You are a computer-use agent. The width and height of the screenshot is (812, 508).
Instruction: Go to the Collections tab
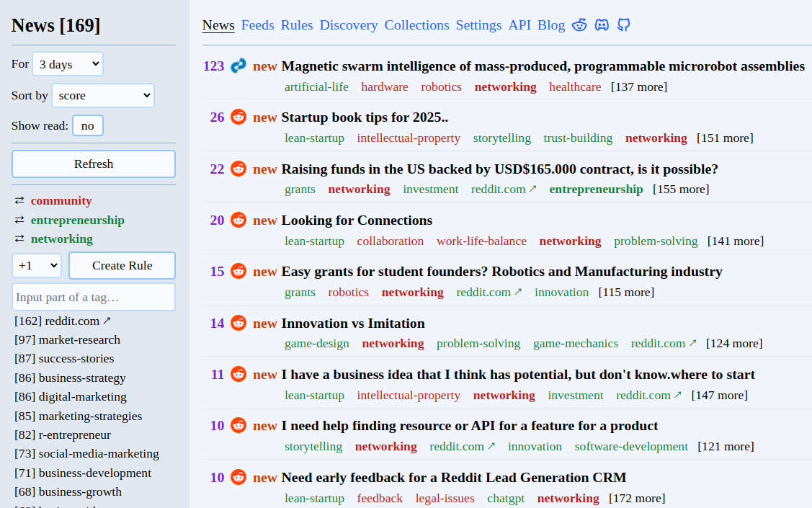[x=416, y=25]
